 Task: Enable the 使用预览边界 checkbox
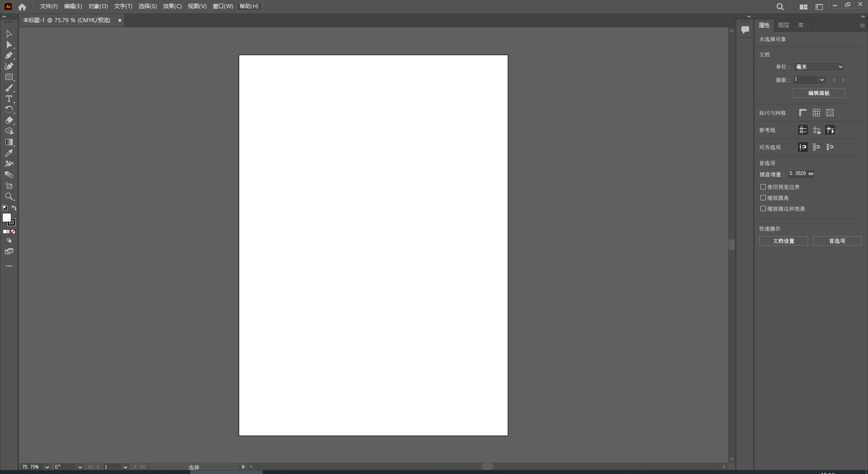[764, 187]
